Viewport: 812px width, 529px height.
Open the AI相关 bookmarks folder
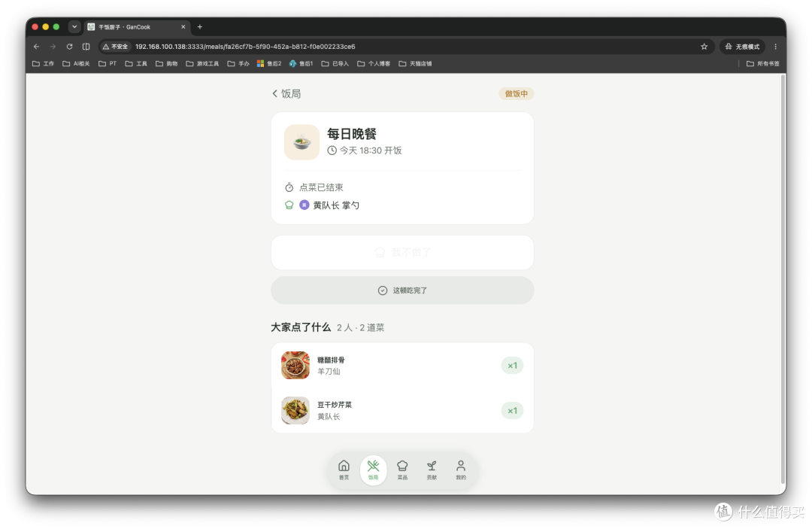coord(76,64)
